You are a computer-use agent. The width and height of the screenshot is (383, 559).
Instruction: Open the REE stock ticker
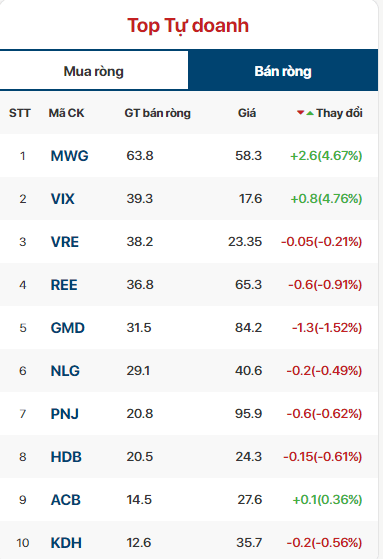click(64, 285)
